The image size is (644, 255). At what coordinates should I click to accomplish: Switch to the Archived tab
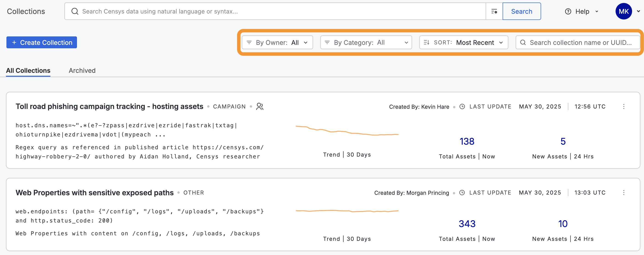pos(82,71)
